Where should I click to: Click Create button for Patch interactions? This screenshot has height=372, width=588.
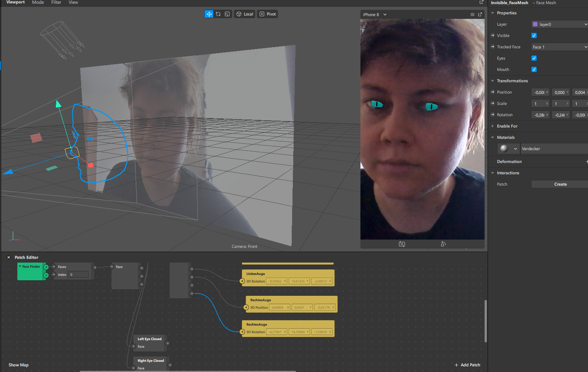(560, 184)
